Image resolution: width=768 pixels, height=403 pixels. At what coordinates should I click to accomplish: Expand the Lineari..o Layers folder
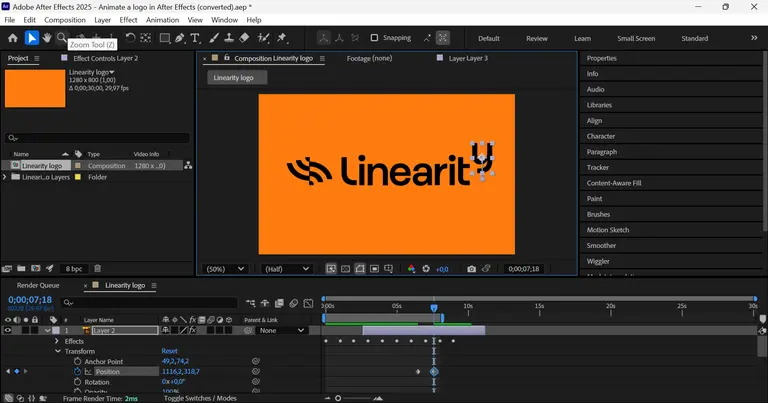(5, 177)
